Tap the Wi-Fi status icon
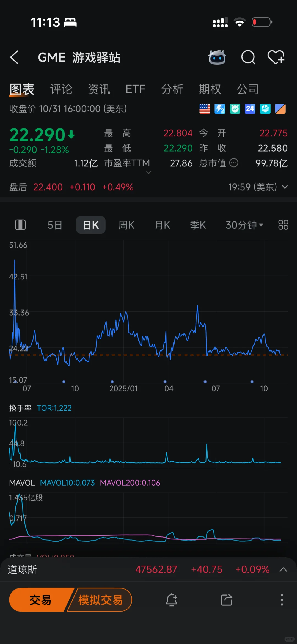Viewport: 297px width, 644px height. click(240, 22)
